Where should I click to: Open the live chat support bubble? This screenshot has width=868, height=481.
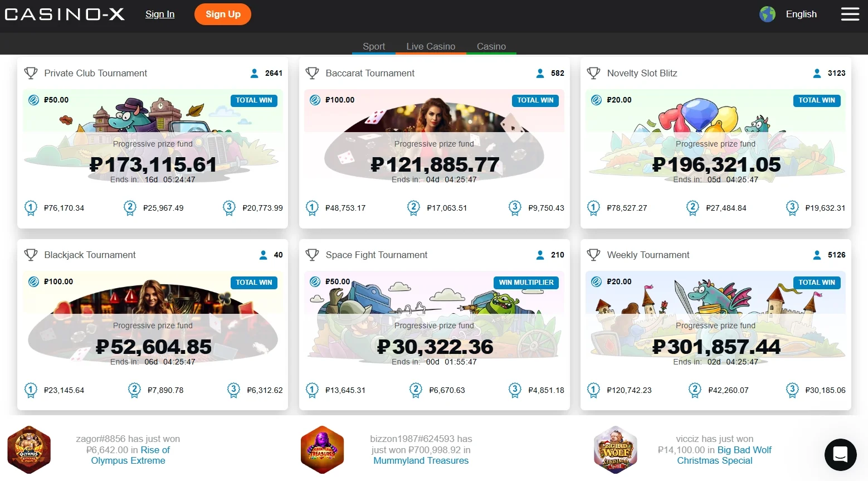(x=840, y=455)
